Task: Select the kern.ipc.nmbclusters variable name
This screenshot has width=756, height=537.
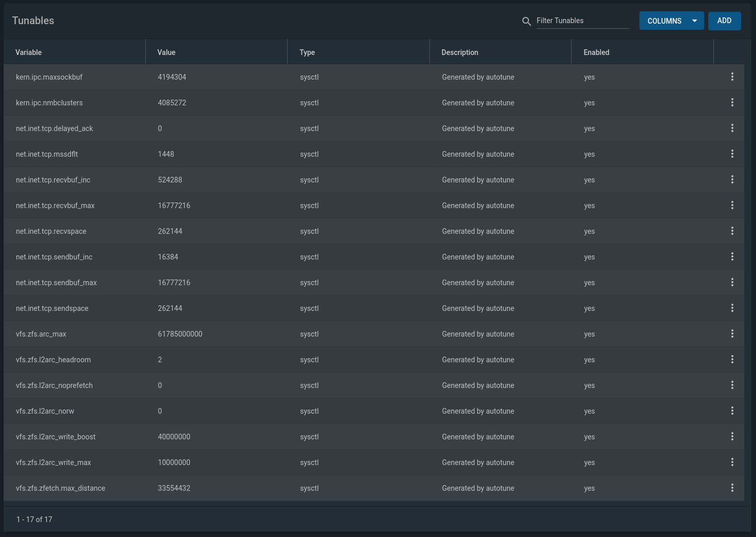Action: coord(49,103)
